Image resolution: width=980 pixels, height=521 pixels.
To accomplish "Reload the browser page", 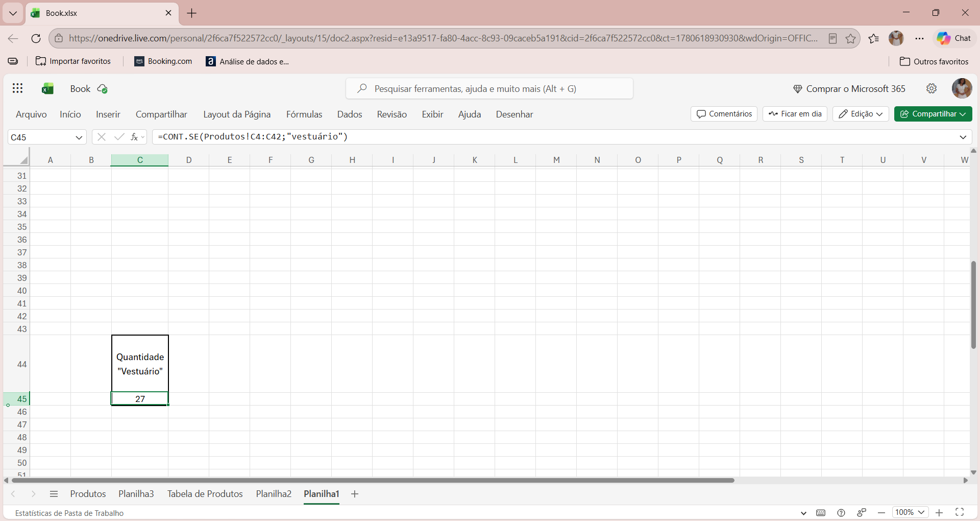I will pyautogui.click(x=36, y=38).
